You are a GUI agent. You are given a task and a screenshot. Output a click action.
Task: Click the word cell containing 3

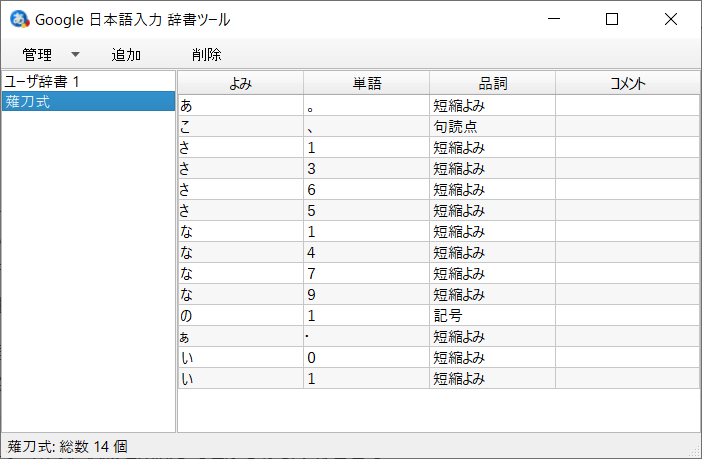(x=367, y=169)
